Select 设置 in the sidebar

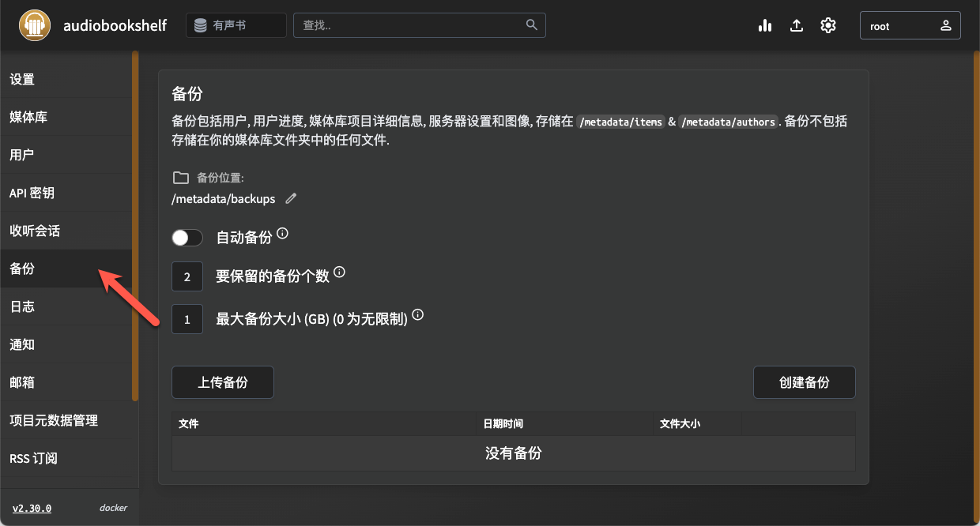click(66, 79)
